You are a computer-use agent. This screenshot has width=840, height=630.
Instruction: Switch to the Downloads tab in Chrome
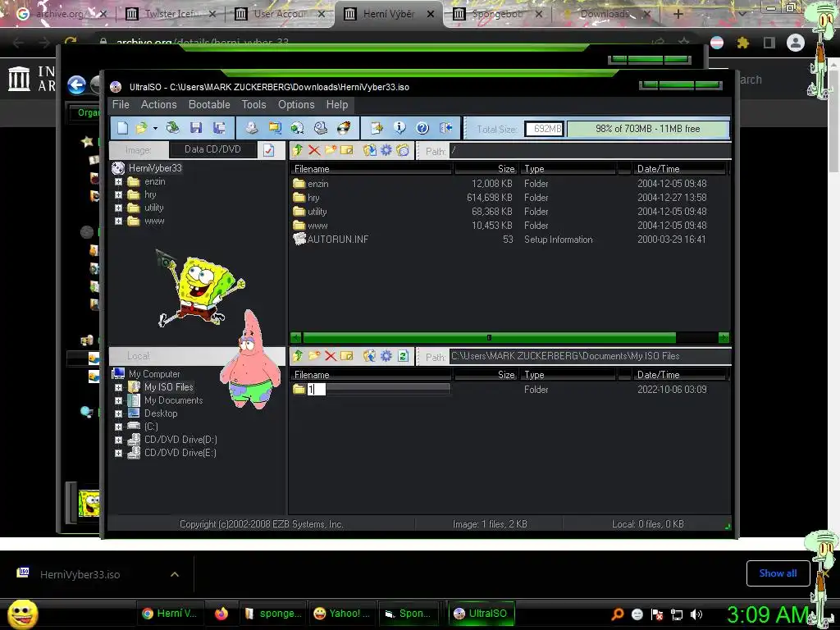pos(605,14)
